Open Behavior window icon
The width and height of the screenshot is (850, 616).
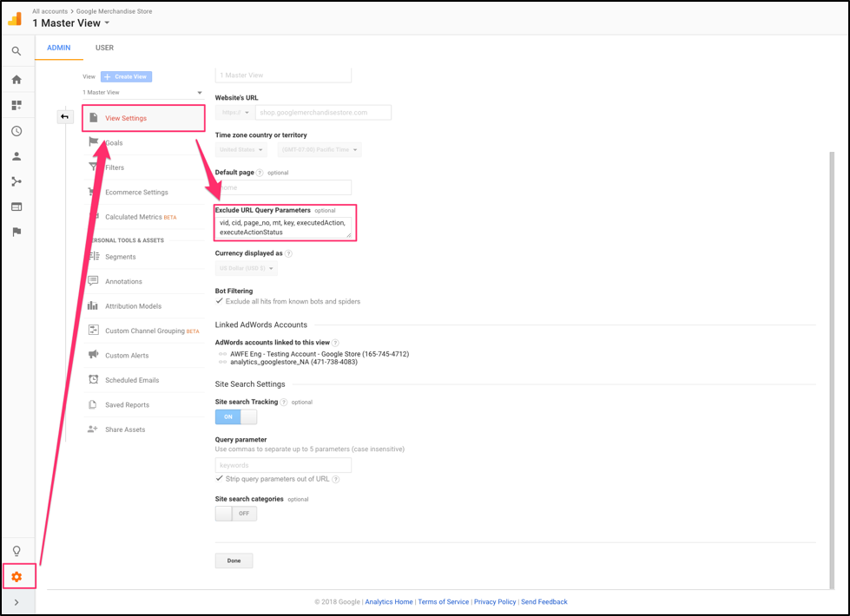click(x=16, y=207)
